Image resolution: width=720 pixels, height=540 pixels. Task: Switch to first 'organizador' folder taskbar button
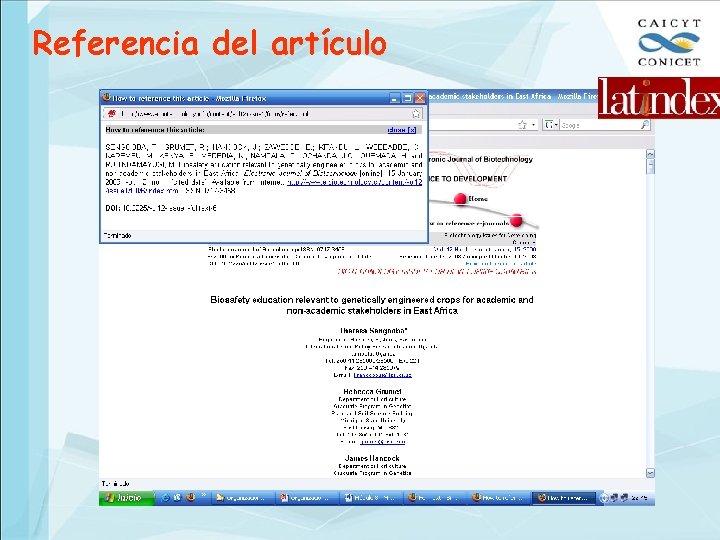pos(242,498)
